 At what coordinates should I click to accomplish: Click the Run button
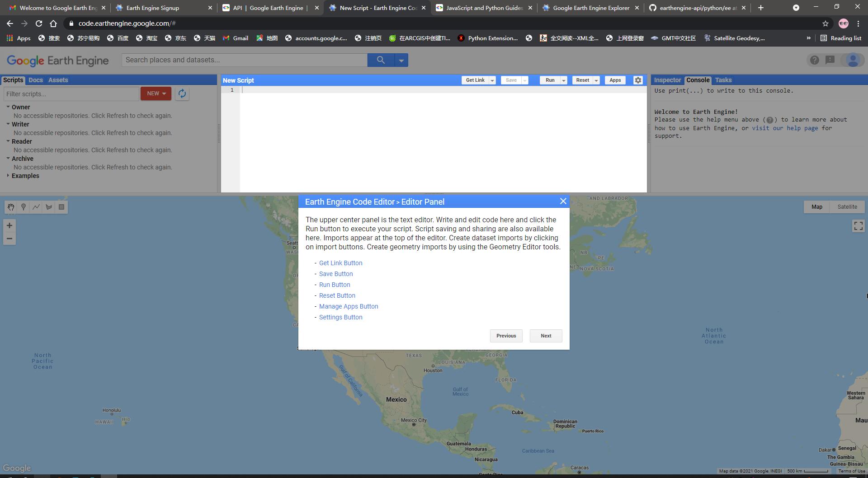click(550, 80)
